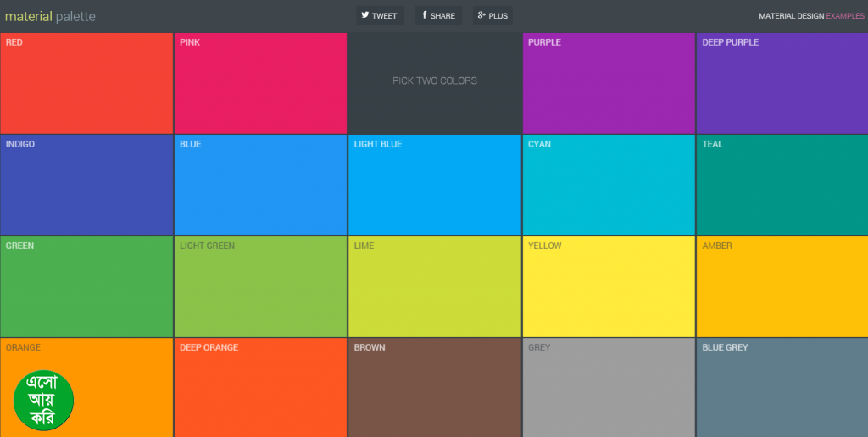Select the Deep Orange color tile
The width and height of the screenshot is (868, 437).
(x=260, y=388)
